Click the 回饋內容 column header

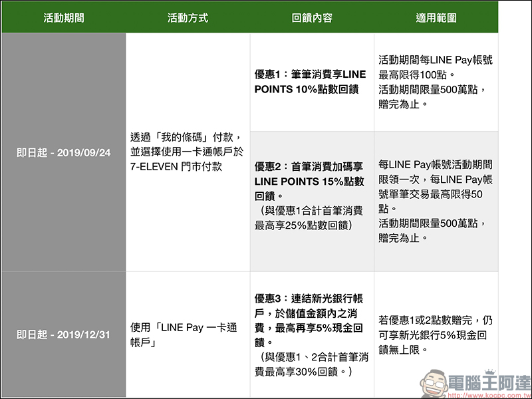point(312,18)
